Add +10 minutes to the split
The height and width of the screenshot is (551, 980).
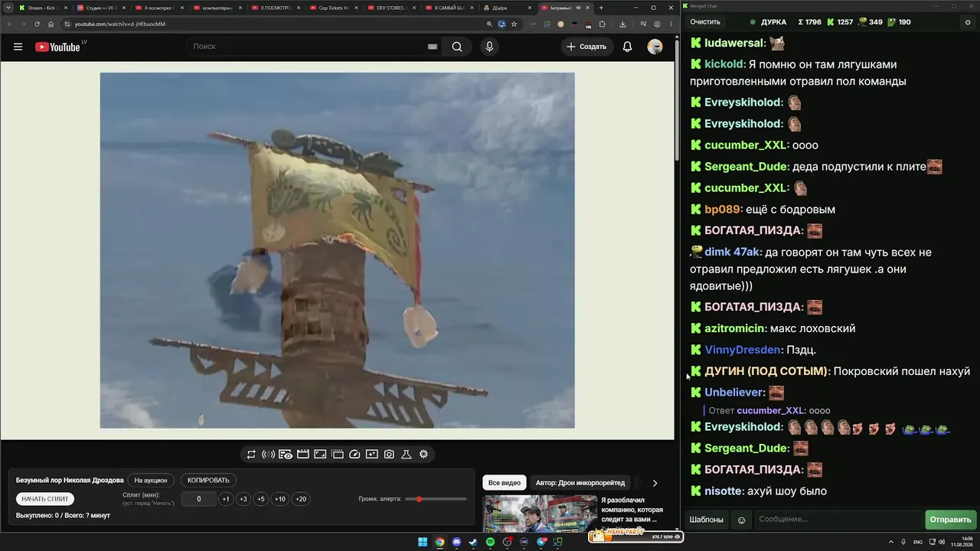click(280, 499)
